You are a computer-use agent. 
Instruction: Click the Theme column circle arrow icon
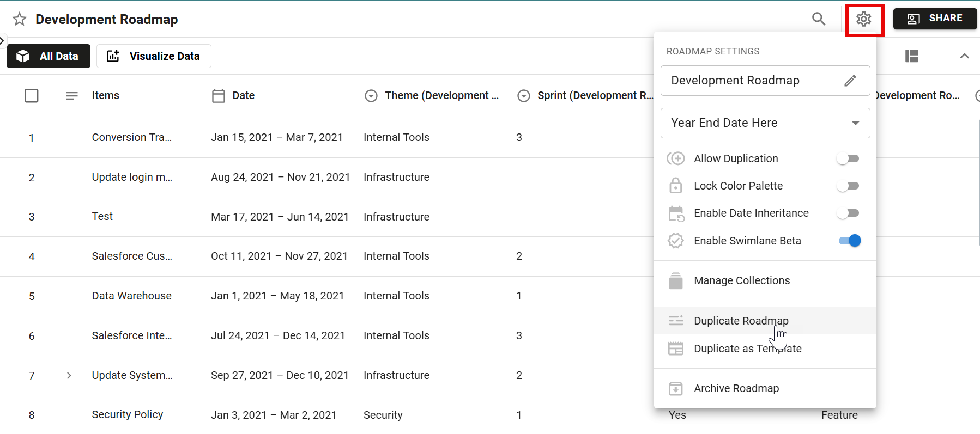coord(371,96)
